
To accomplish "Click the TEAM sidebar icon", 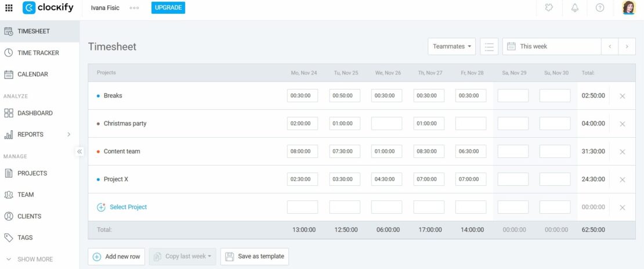I will point(9,195).
